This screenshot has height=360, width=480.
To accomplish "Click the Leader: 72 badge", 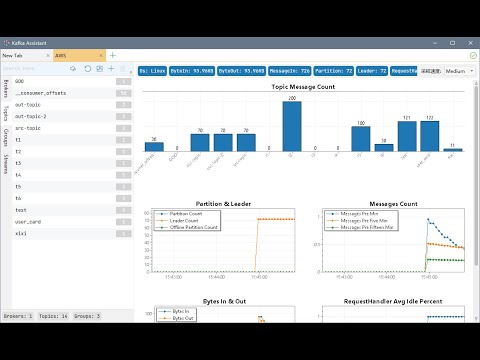I will (x=372, y=71).
